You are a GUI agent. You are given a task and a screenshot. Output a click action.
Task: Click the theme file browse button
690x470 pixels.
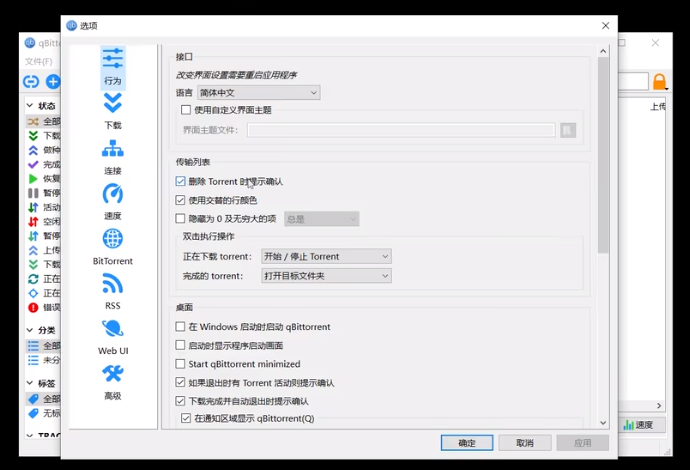pyautogui.click(x=568, y=130)
